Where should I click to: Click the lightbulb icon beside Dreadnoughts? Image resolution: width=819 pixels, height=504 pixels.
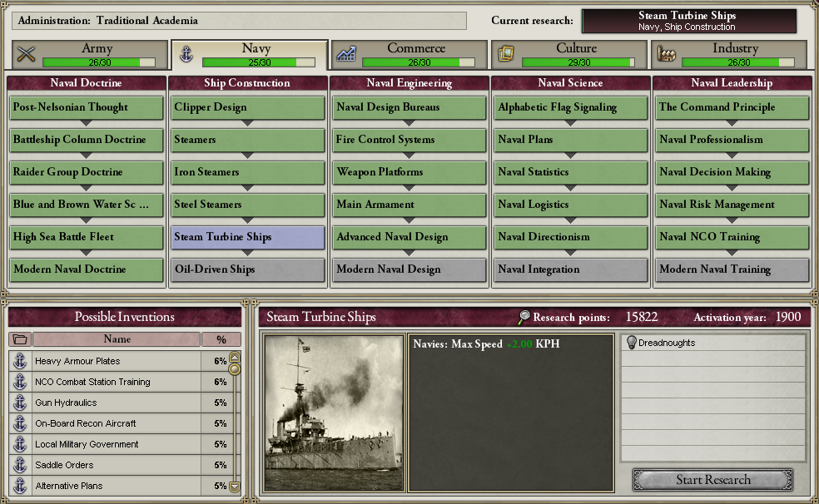631,343
